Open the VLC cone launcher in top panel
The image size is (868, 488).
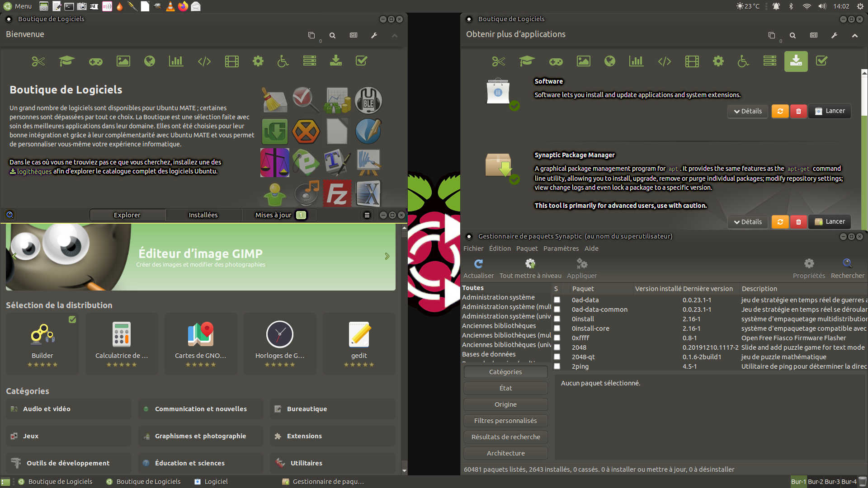tap(170, 6)
